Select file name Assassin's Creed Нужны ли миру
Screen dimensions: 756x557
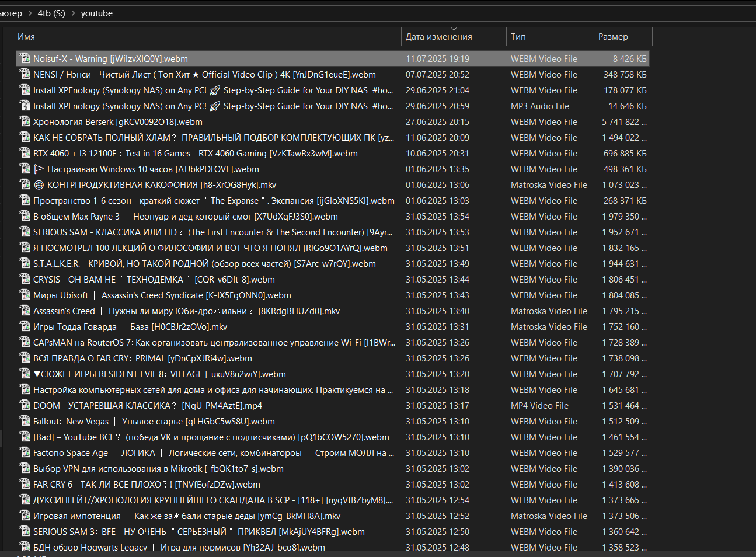point(186,311)
